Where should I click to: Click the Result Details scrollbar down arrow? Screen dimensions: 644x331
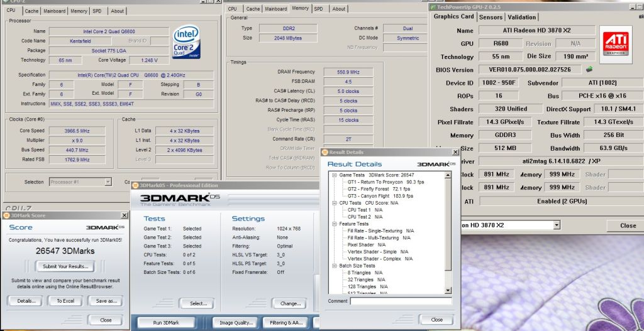(x=448, y=290)
